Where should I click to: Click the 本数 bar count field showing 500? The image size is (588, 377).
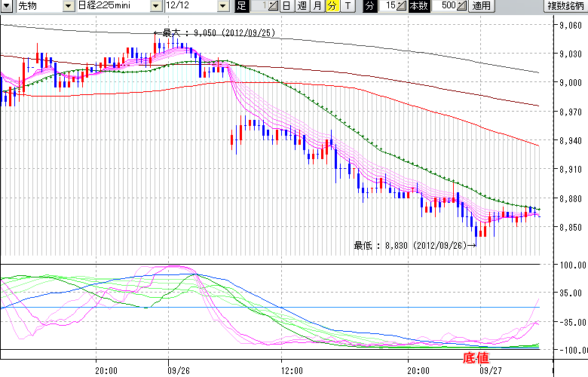click(x=446, y=6)
